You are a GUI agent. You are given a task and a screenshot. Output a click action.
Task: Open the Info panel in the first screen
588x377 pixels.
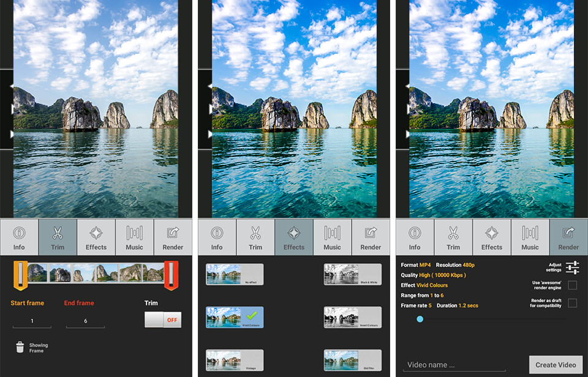click(19, 237)
